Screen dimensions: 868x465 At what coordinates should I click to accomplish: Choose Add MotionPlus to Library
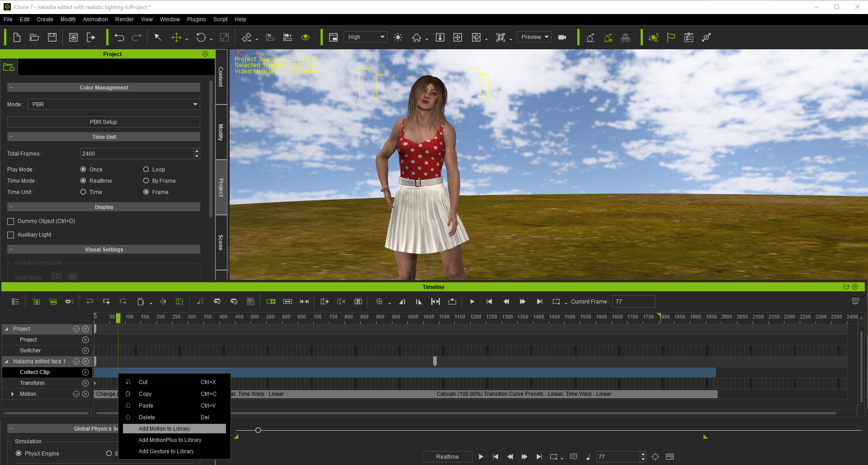[175, 440]
